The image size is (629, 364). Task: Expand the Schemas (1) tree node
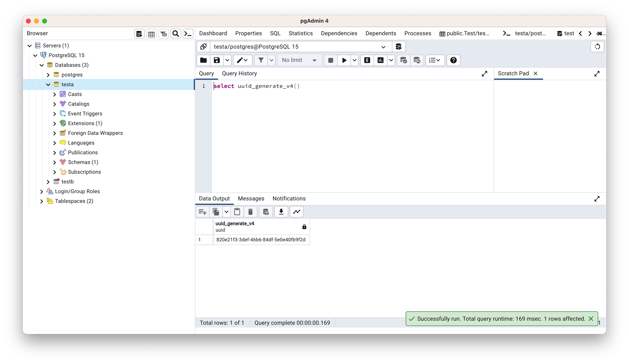55,162
